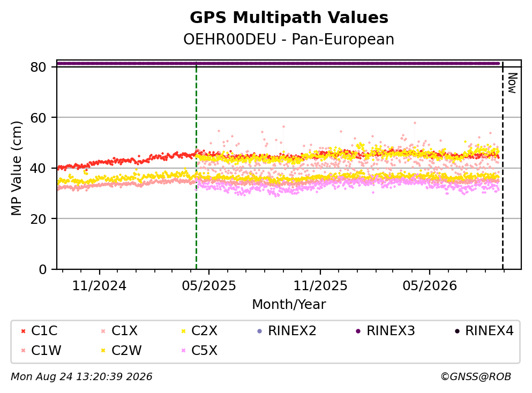Click the Month/Year axis label
The image size is (532, 393).
point(289,305)
